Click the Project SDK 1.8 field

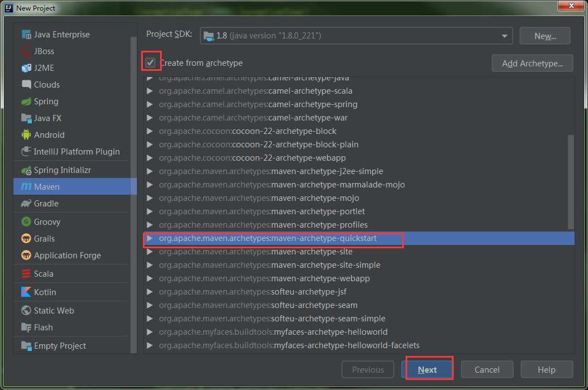click(x=356, y=36)
